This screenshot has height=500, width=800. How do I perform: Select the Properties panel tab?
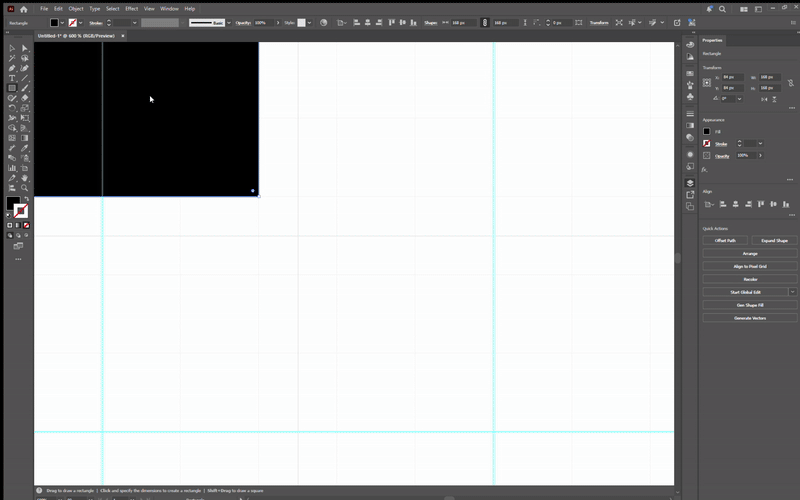tap(712, 40)
